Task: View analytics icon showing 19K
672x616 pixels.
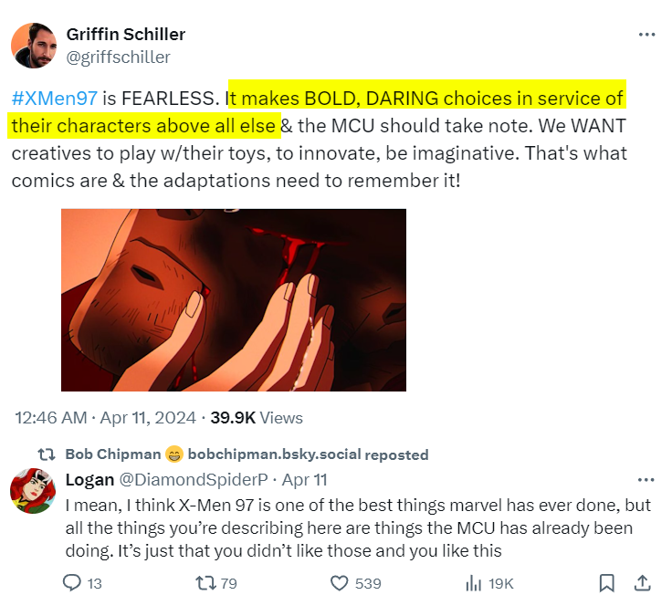Action: coord(489,583)
